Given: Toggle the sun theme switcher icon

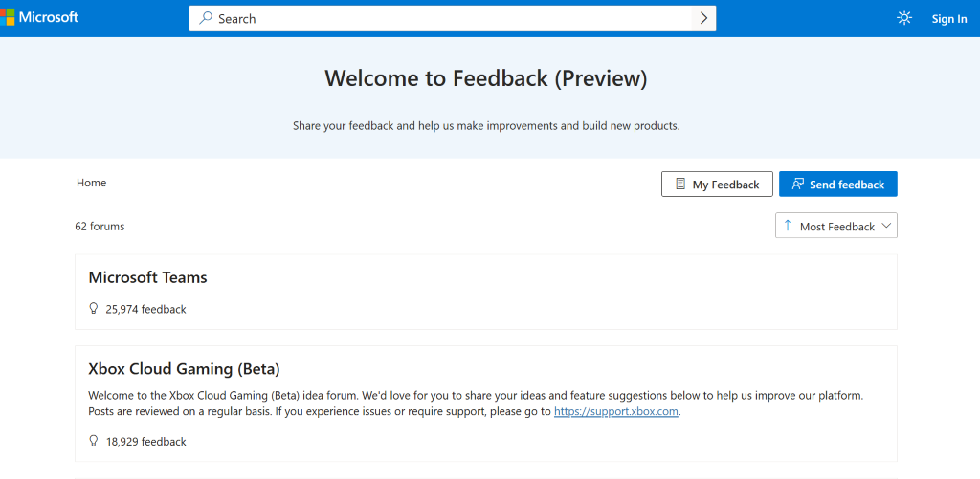Looking at the screenshot, I should point(903,18).
